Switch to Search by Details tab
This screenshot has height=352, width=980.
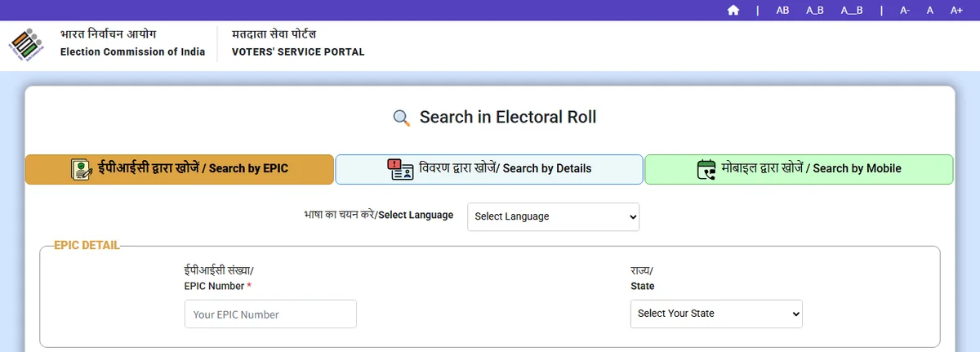pyautogui.click(x=489, y=169)
